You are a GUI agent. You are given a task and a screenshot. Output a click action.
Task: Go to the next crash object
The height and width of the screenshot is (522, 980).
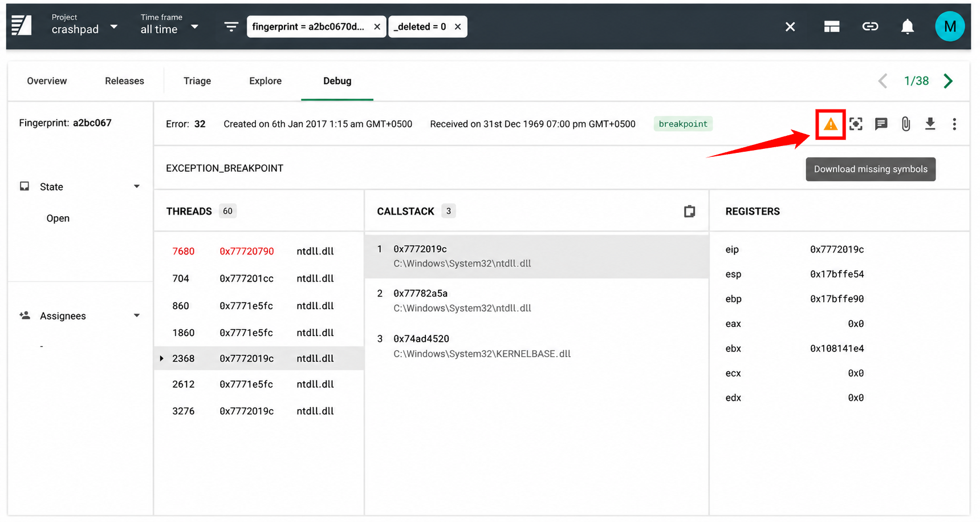[948, 81]
